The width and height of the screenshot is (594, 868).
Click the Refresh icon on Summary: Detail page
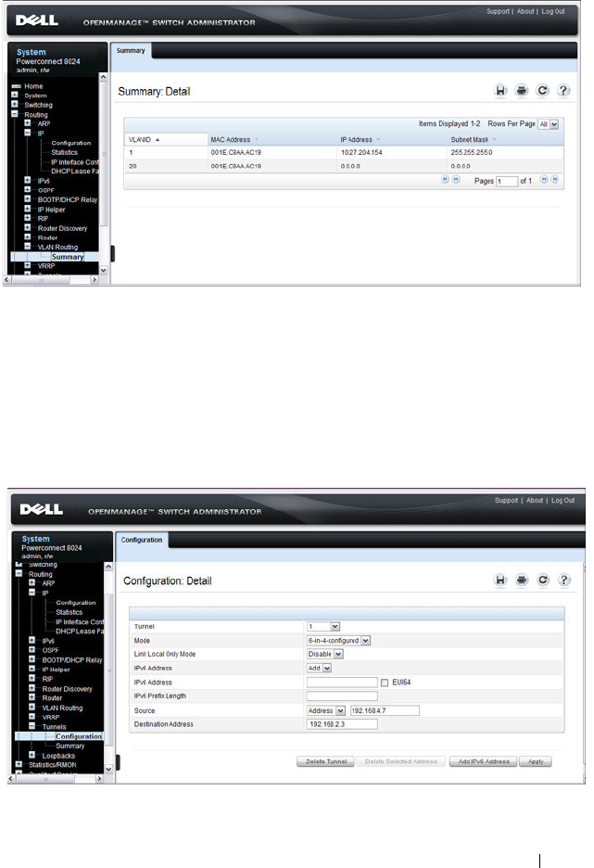(x=542, y=90)
